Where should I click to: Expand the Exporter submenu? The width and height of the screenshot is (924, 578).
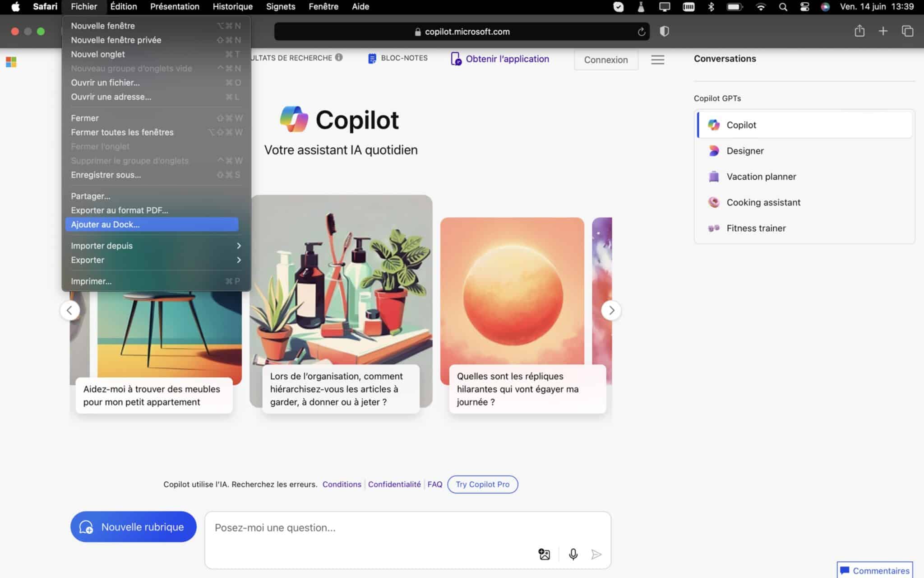(156, 260)
